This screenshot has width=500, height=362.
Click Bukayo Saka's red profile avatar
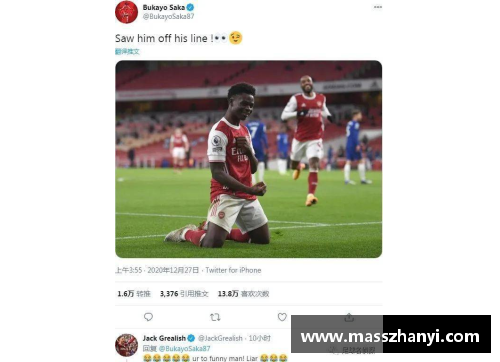(126, 12)
